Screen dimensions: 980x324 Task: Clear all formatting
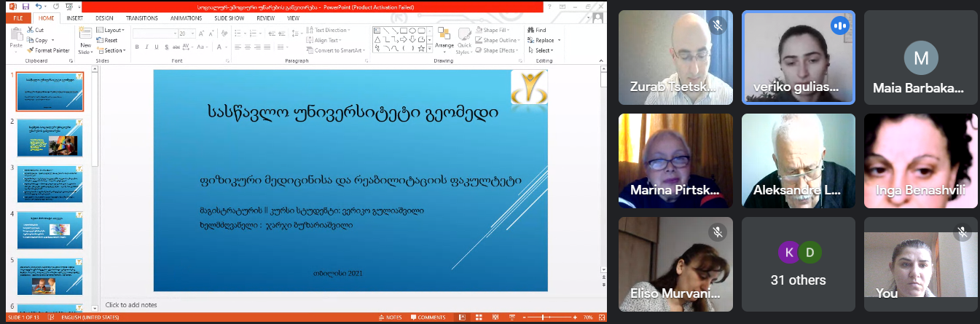coord(224,33)
